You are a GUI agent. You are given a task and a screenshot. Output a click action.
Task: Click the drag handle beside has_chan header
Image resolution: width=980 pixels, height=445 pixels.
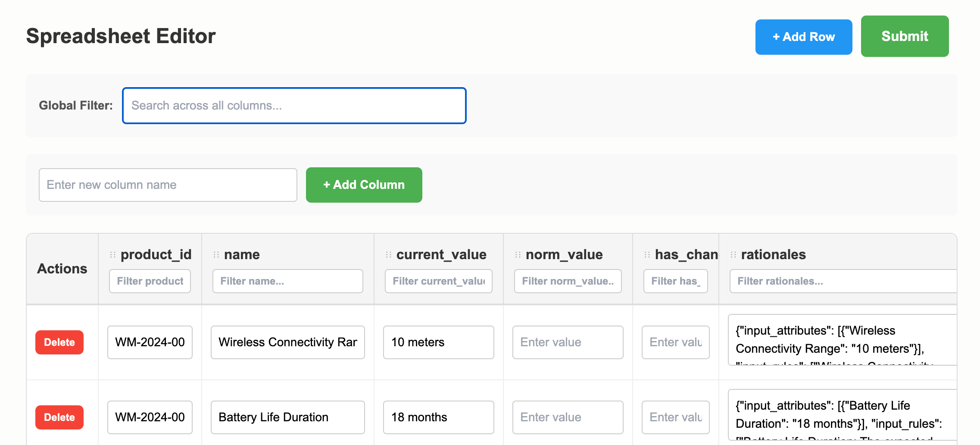(647, 255)
